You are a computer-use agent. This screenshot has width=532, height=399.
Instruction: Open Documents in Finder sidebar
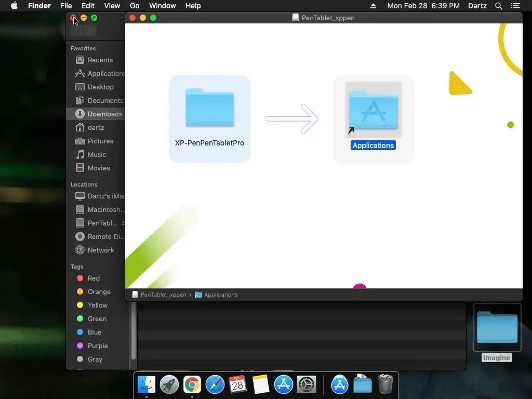click(x=96, y=101)
